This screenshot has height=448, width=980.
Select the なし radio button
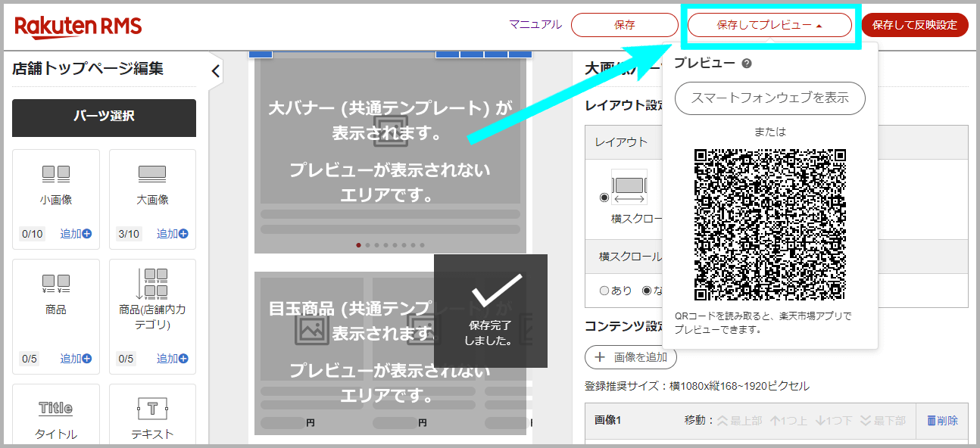(646, 291)
